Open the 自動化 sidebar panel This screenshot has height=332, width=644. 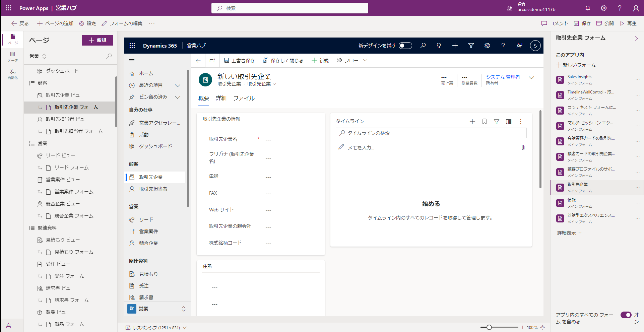tap(13, 74)
